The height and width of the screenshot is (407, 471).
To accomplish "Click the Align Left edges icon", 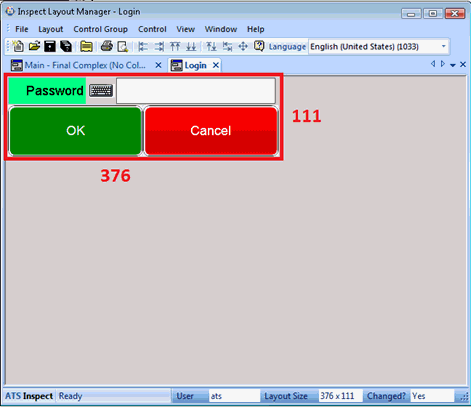I will point(143,47).
